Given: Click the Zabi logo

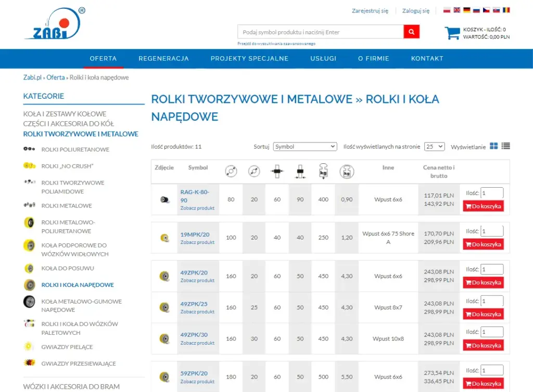Looking at the screenshot, I should [x=54, y=23].
